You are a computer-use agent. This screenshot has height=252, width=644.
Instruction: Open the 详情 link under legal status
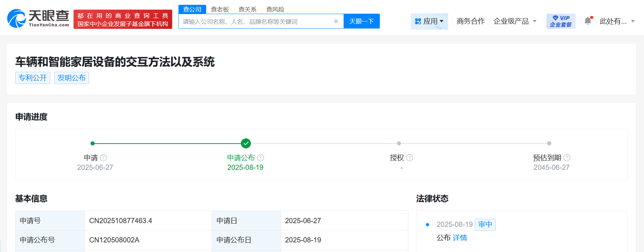click(x=460, y=238)
